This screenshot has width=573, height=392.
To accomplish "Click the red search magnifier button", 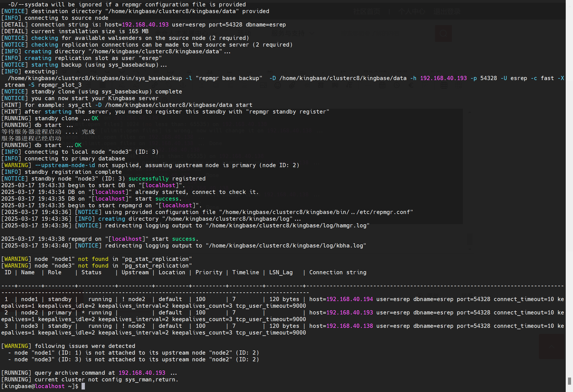I will click(x=443, y=33).
